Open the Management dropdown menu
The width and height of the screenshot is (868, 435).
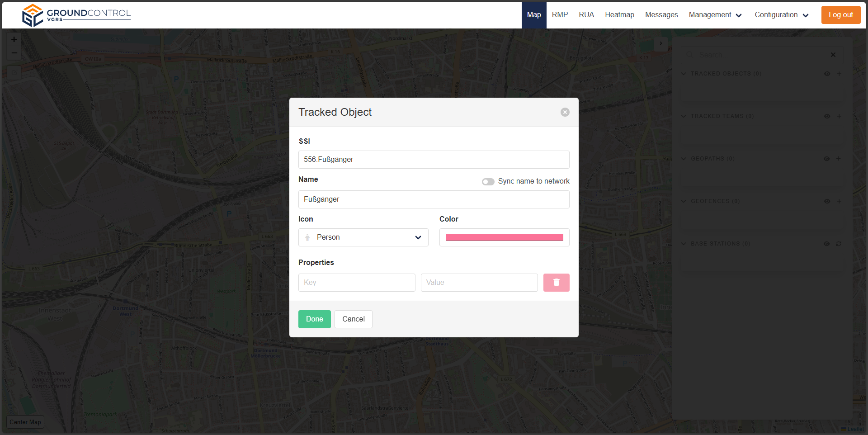715,15
